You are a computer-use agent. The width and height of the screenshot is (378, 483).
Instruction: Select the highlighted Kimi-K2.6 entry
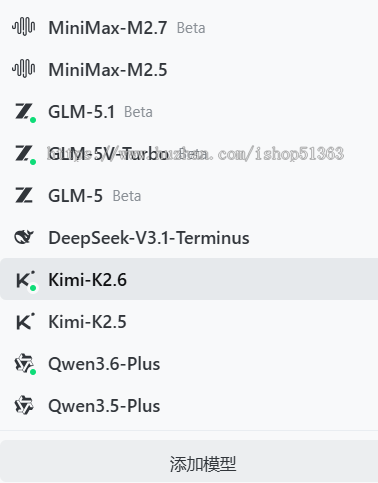pos(189,279)
